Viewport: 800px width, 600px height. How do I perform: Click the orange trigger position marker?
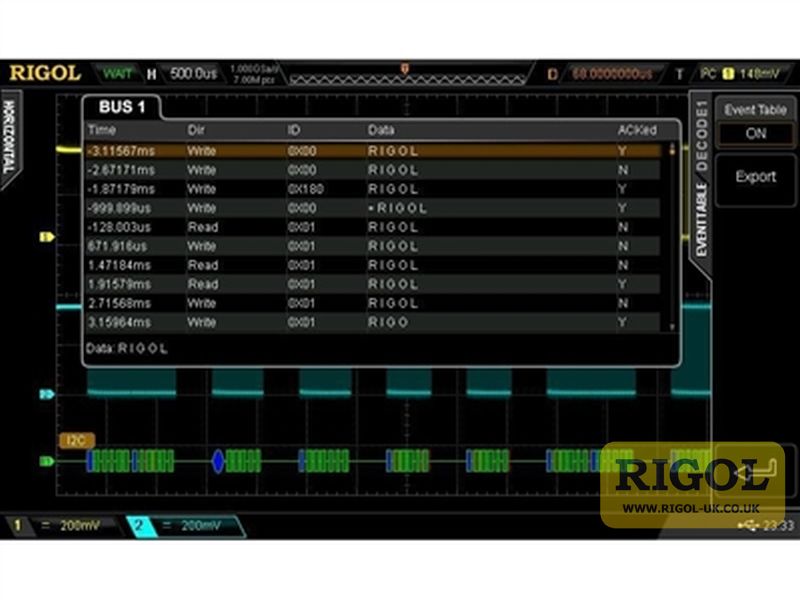coord(405,69)
